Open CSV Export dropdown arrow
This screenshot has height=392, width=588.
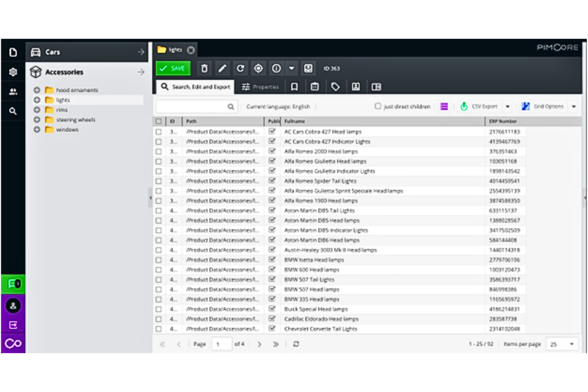point(507,106)
